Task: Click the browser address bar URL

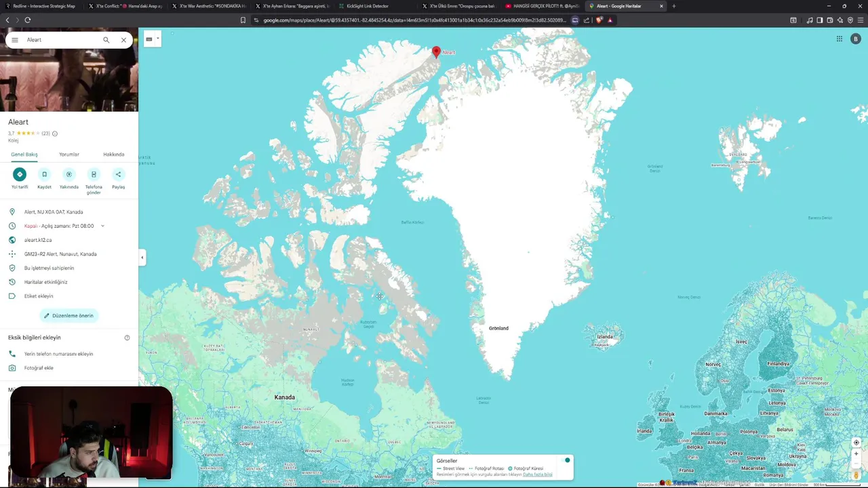Action: click(x=414, y=20)
